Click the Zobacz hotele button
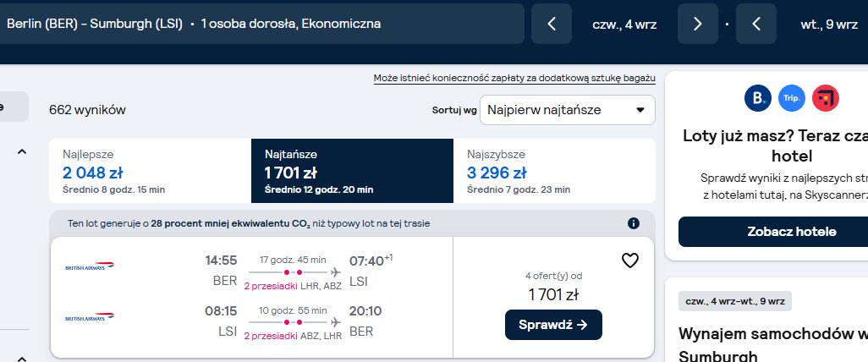The width and height of the screenshot is (868, 362). point(792,232)
